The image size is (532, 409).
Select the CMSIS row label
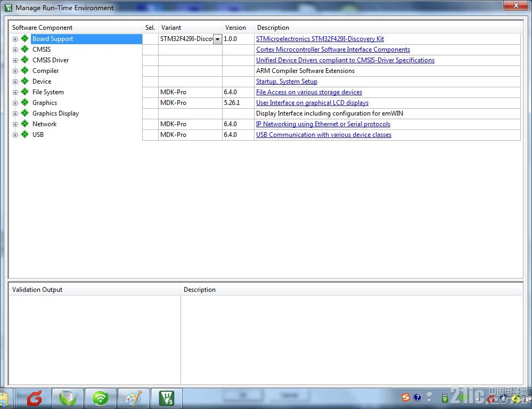42,50
